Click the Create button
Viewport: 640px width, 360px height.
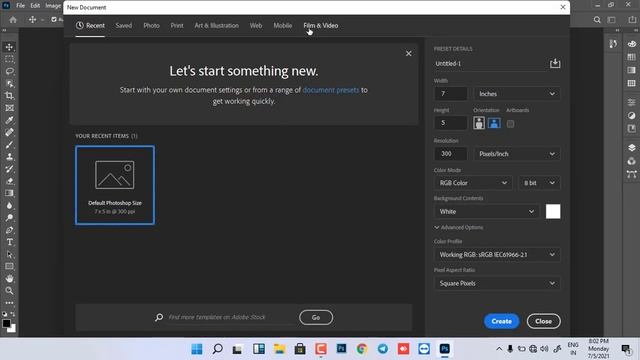point(502,321)
